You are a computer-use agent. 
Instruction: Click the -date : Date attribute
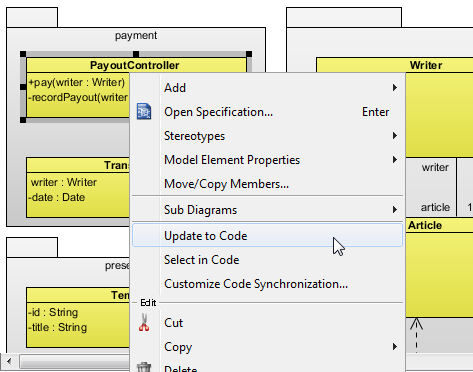tap(57, 197)
